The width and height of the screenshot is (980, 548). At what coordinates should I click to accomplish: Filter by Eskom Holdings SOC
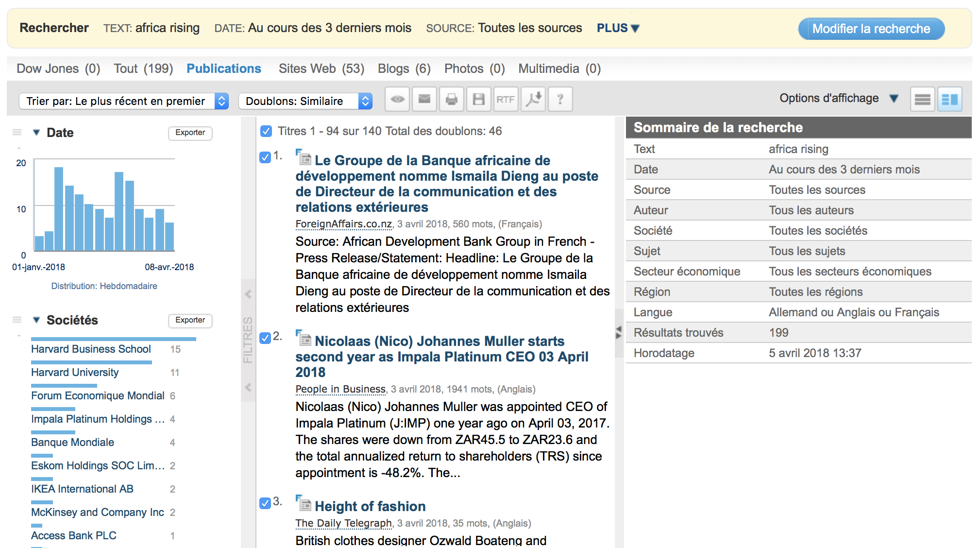[x=98, y=465]
